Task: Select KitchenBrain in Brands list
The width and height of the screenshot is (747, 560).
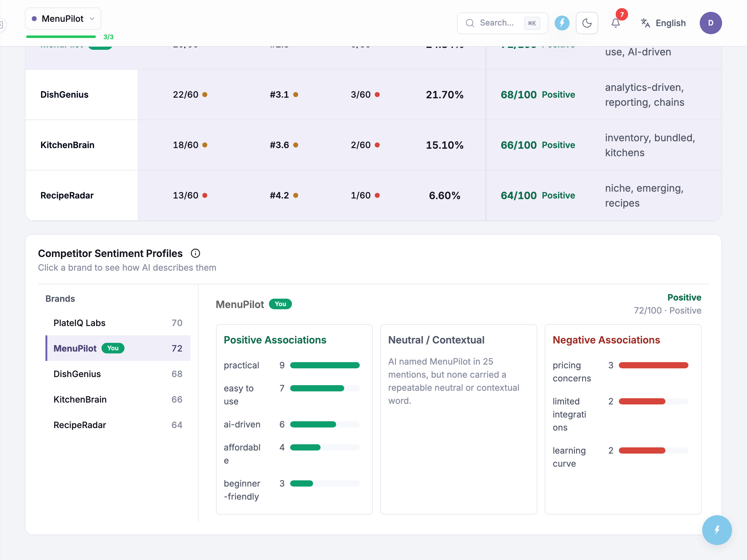Action: tap(118, 399)
